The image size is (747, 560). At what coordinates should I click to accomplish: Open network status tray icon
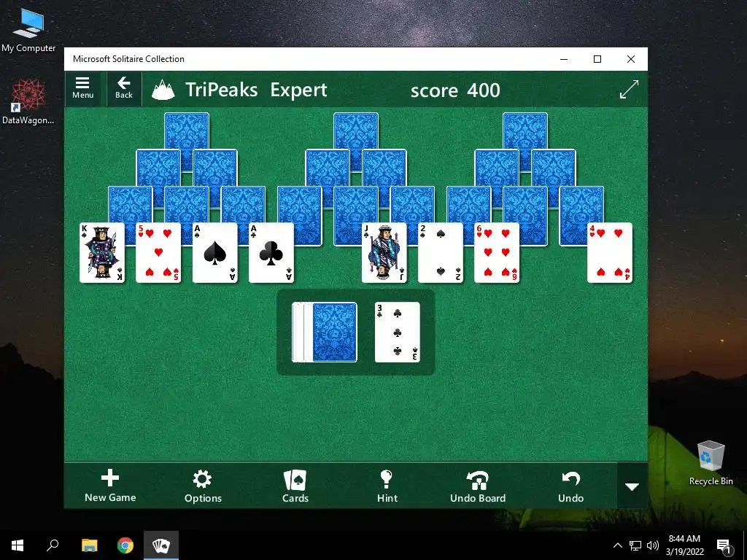click(635, 545)
